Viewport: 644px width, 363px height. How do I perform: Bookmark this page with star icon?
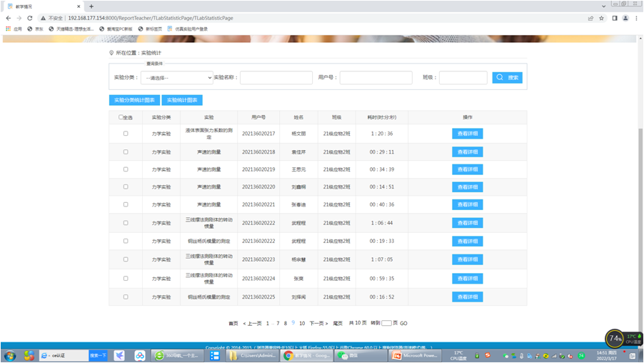pos(601,18)
